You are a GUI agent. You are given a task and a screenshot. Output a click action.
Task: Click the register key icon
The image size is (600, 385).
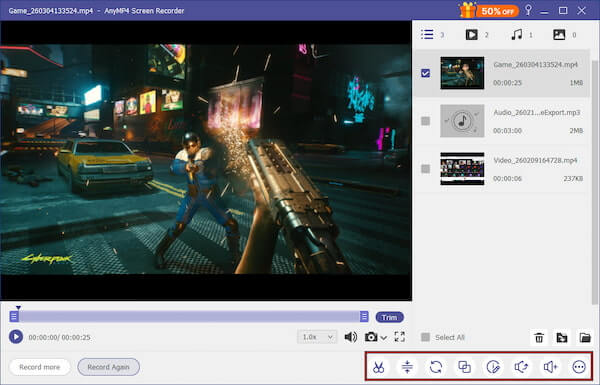(528, 10)
